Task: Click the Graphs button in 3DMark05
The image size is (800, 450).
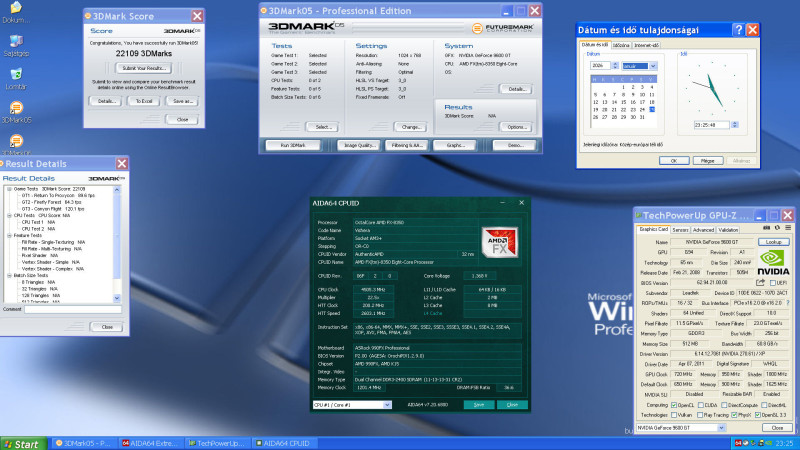Action: pos(455,145)
